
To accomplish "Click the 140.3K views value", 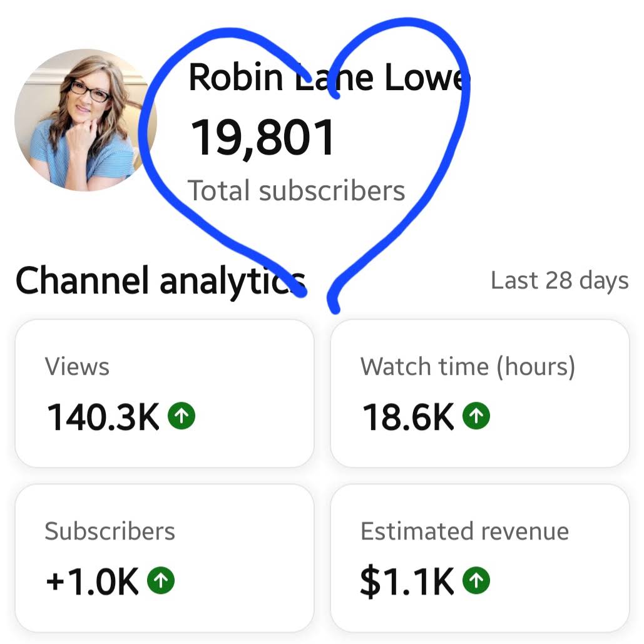I will pyautogui.click(x=103, y=417).
